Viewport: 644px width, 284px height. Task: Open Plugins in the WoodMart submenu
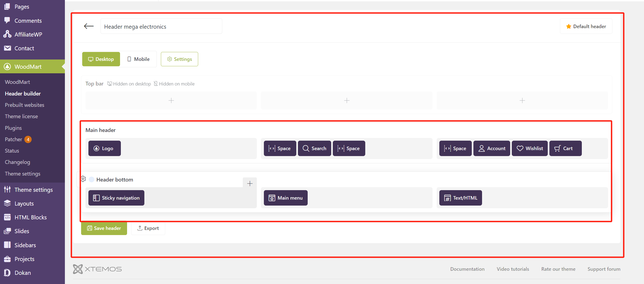tap(13, 128)
